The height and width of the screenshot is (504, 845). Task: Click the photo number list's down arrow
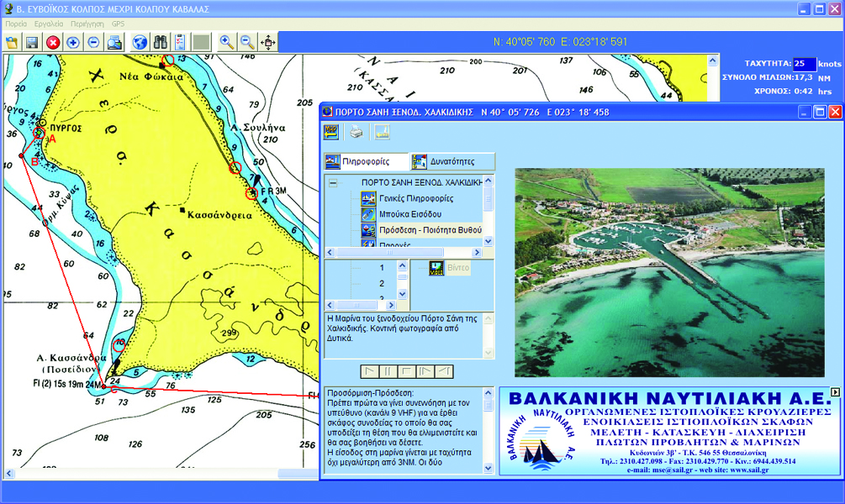point(402,295)
